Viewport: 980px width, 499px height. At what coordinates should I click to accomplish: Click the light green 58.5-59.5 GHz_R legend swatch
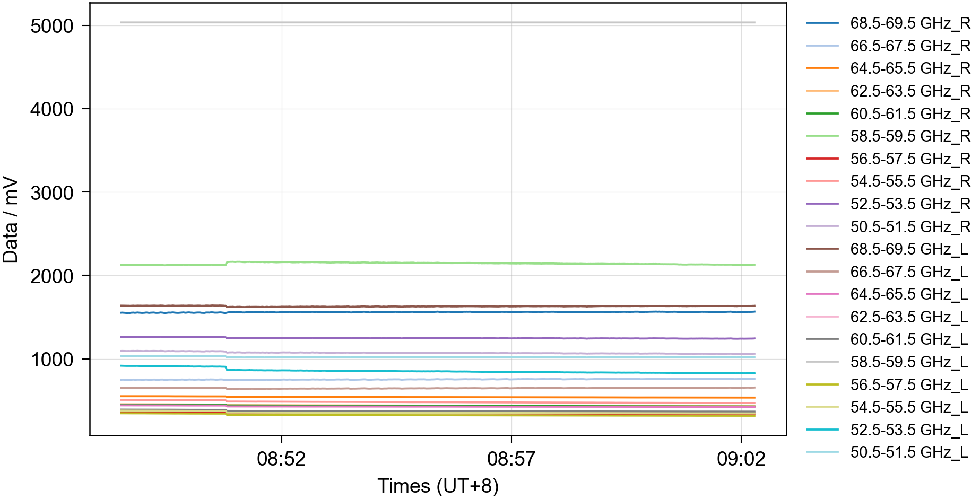(822, 136)
